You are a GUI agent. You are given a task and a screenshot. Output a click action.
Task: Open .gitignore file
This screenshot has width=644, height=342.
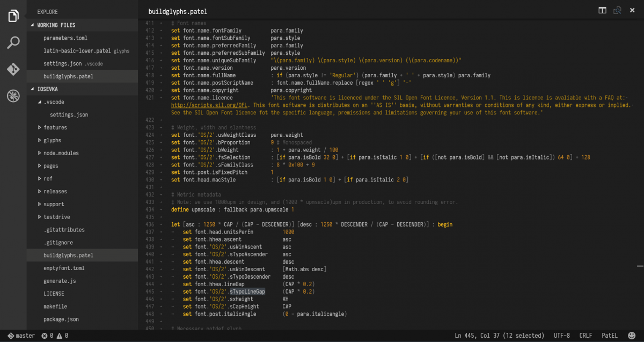pos(82,243)
